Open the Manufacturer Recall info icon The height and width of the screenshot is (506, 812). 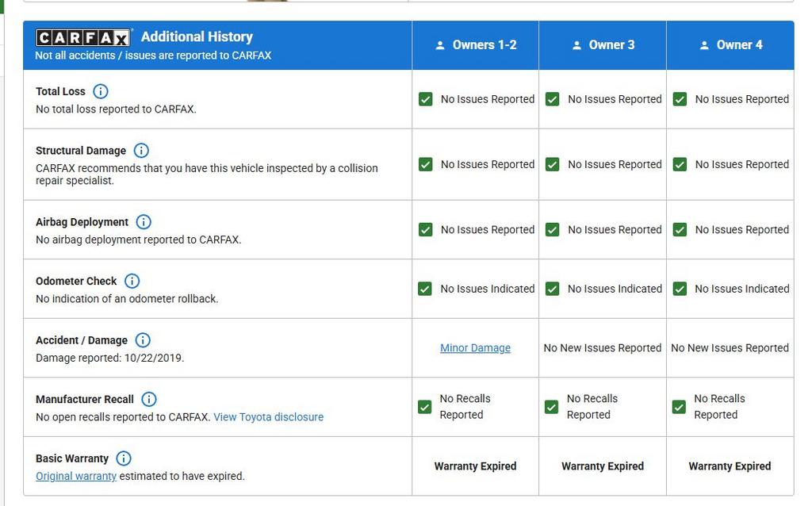coord(149,399)
